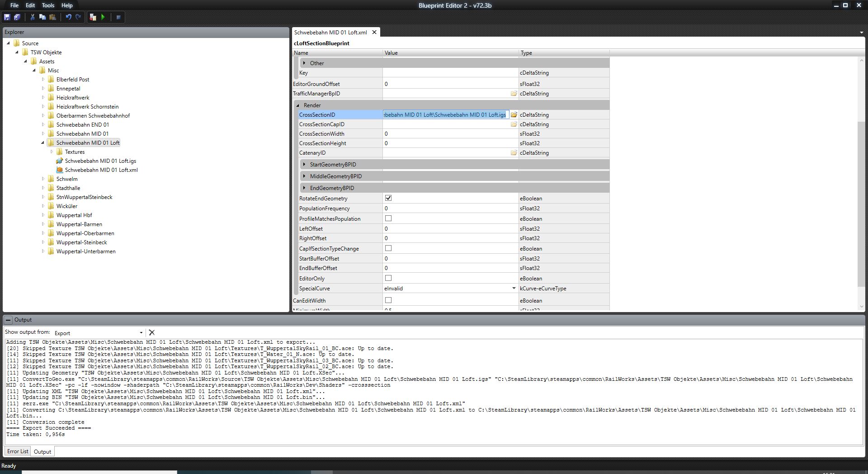
Task: Click the Save All toolbar icon
Action: point(17,17)
